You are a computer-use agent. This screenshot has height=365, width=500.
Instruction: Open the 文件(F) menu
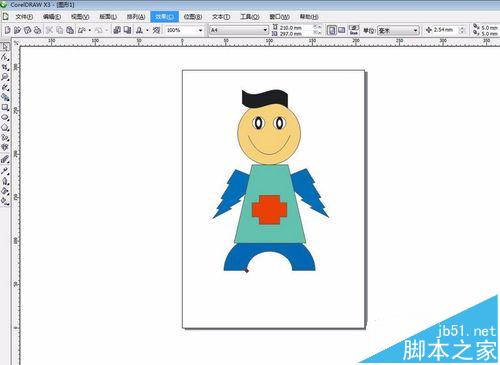(24, 17)
